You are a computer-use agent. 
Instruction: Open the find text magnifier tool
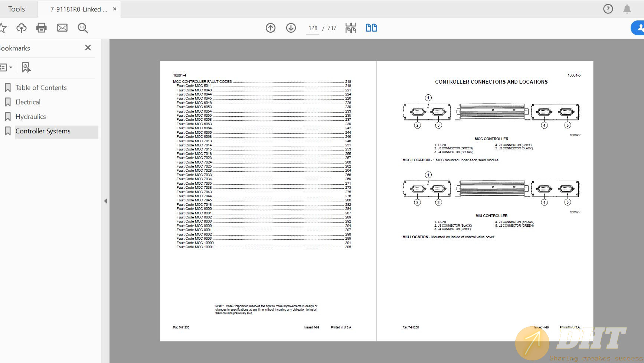click(83, 28)
